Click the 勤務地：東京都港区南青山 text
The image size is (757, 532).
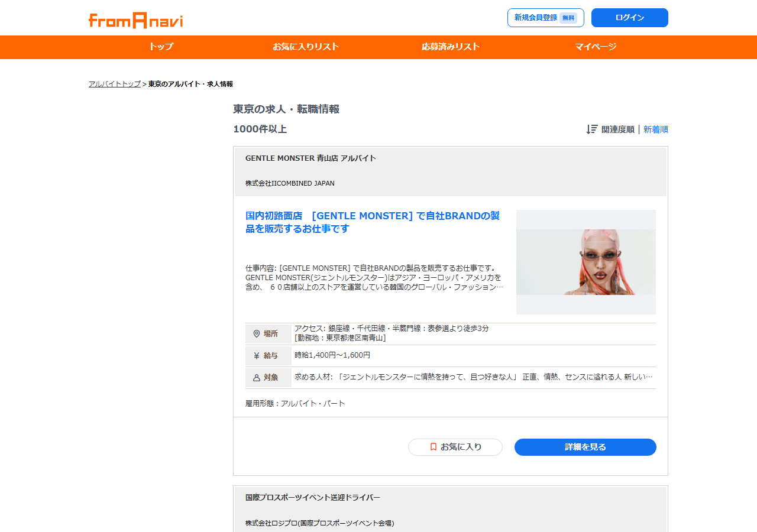340,338
